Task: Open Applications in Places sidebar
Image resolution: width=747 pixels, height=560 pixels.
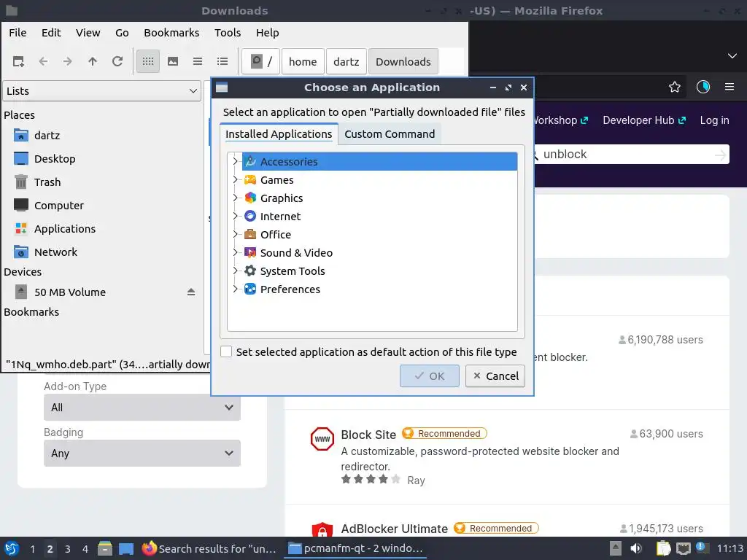Action: [x=65, y=228]
